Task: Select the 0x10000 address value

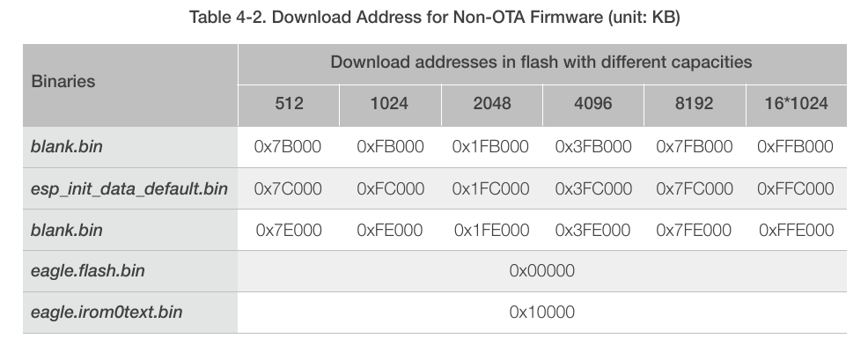Action: (x=542, y=313)
